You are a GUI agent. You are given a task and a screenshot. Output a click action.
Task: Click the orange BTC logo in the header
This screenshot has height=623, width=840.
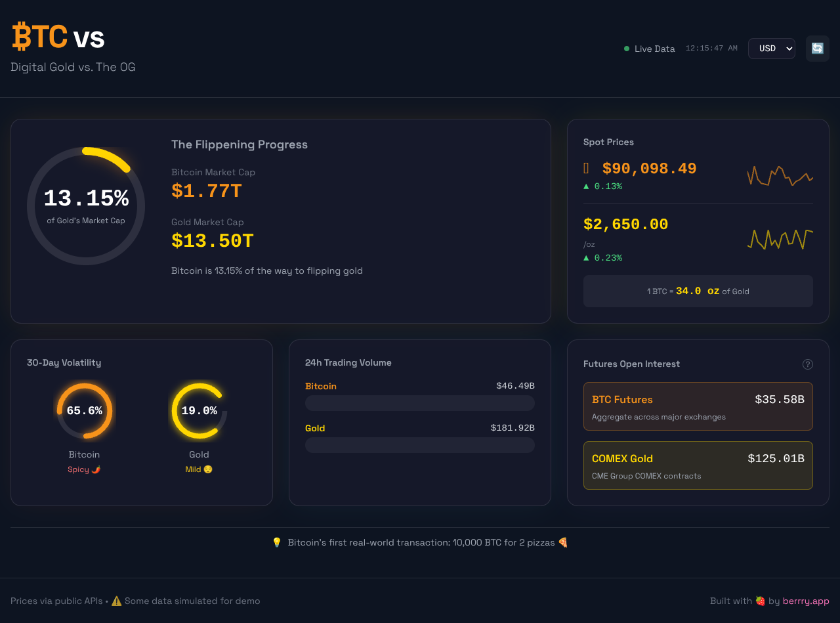[38, 36]
